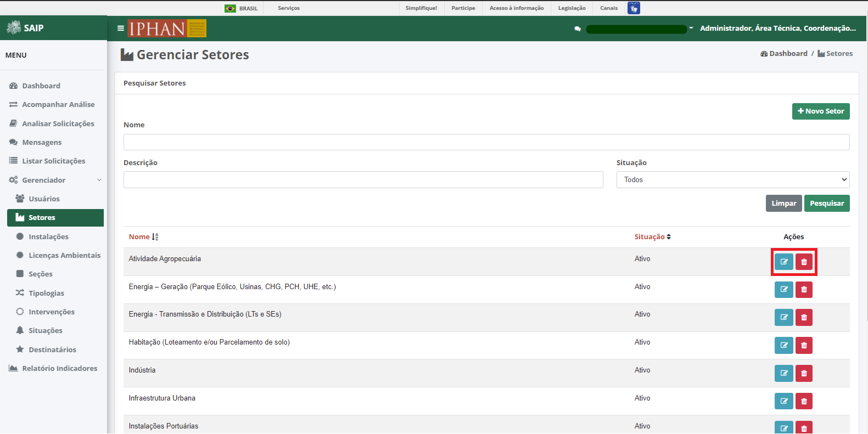The height and width of the screenshot is (434, 868).
Task: Open the chat messages icon in header
Action: tap(577, 29)
